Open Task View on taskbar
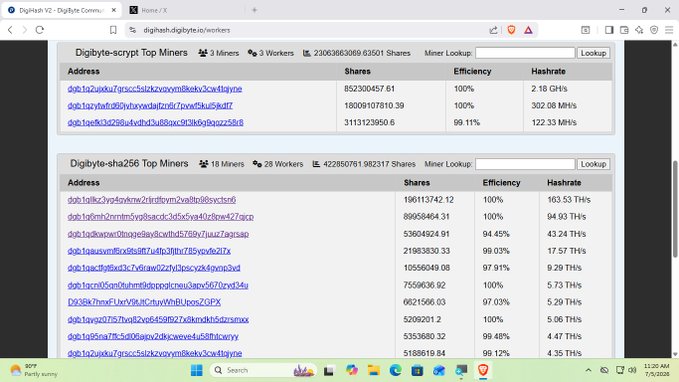Screen dimensions: 679x382 pos(329,370)
